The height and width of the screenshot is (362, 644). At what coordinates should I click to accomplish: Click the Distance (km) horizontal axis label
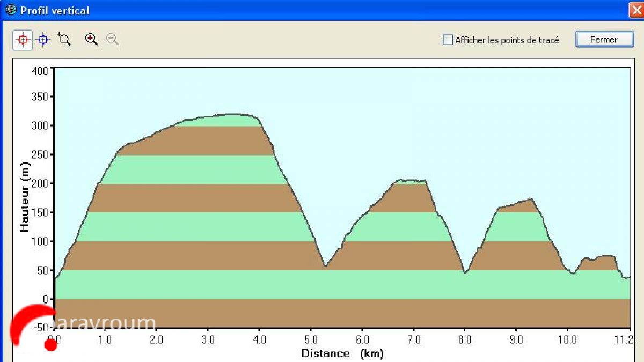[x=342, y=353]
